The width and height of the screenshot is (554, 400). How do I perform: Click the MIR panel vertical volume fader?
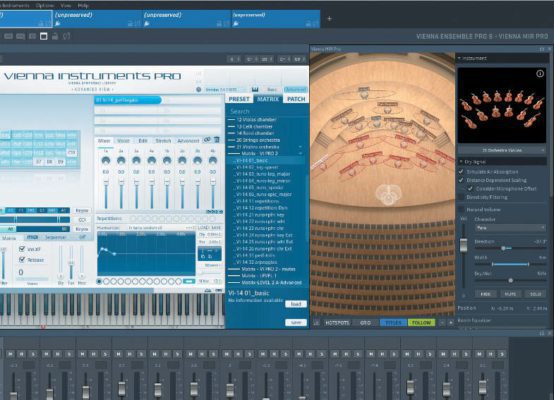463,245
